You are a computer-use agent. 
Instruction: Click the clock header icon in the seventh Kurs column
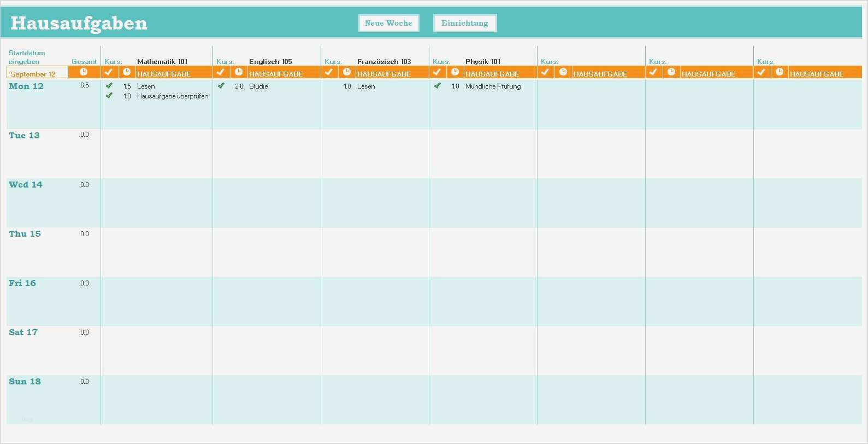tap(780, 72)
